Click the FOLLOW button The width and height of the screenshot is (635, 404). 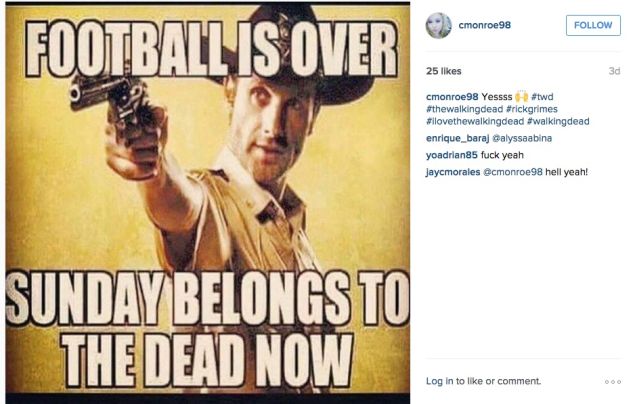tap(593, 25)
